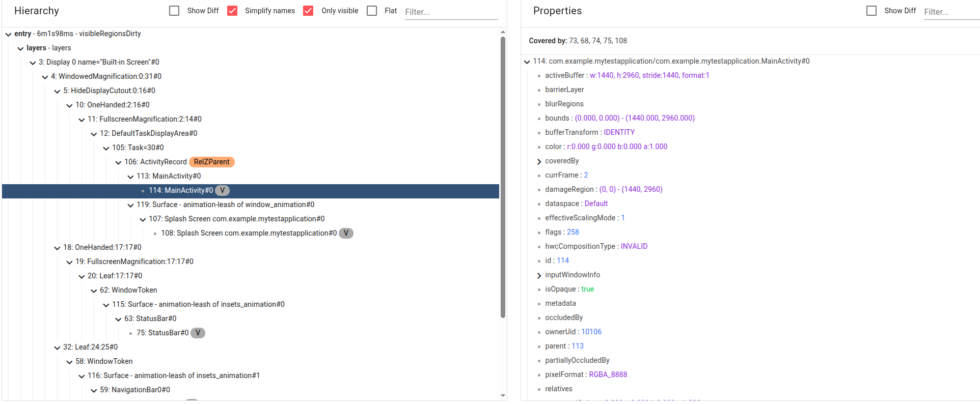Viewport: 980px width, 404px height.
Task: Collapse 59: NavigationBar0#0 chevron
Action: 94,390
